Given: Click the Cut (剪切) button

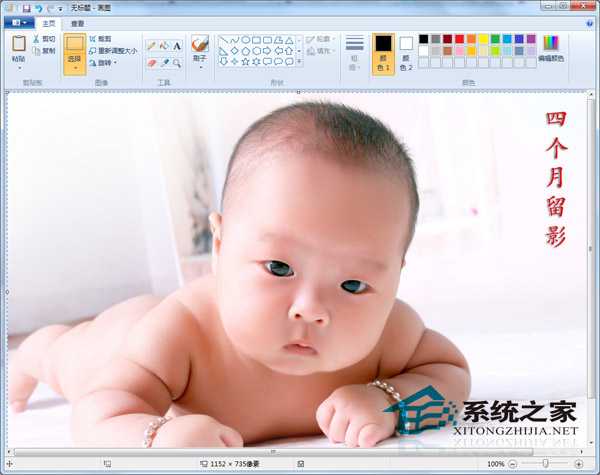Looking at the screenshot, I should pos(44,39).
